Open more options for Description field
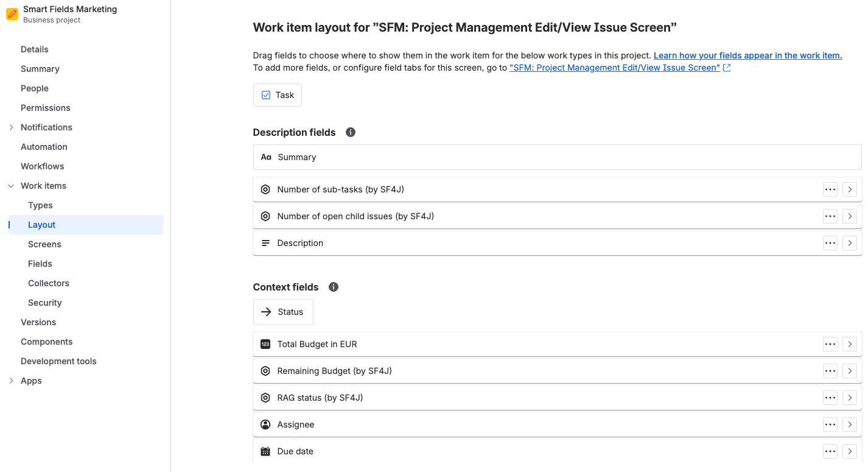868x472 pixels. tap(830, 243)
